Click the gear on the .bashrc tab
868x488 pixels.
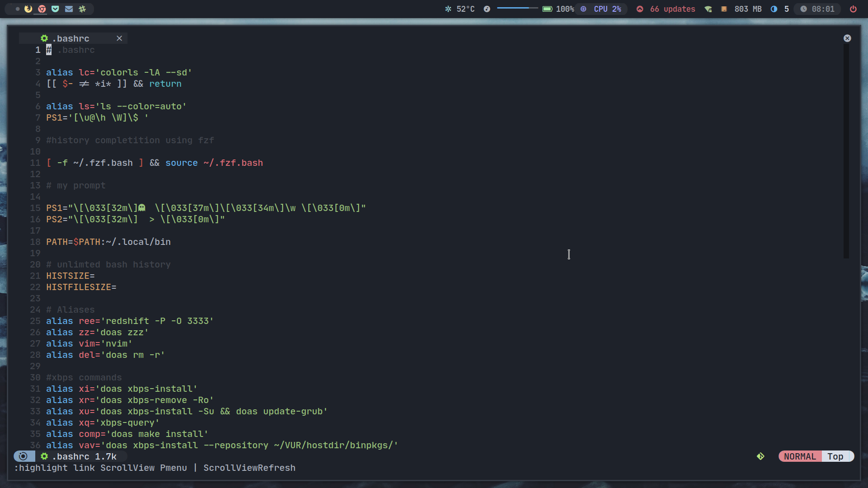coord(44,38)
